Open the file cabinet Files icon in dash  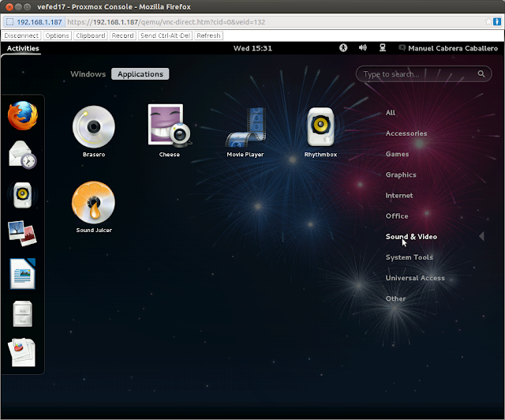(23, 313)
